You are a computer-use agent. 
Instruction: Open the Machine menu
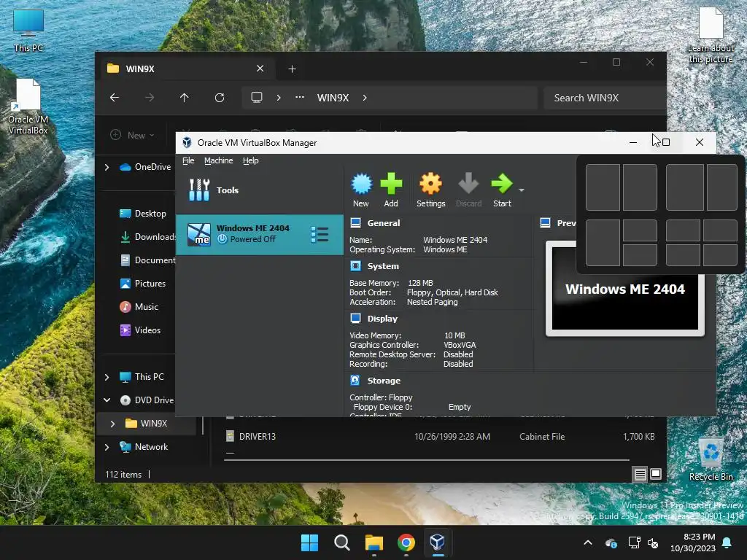click(219, 160)
